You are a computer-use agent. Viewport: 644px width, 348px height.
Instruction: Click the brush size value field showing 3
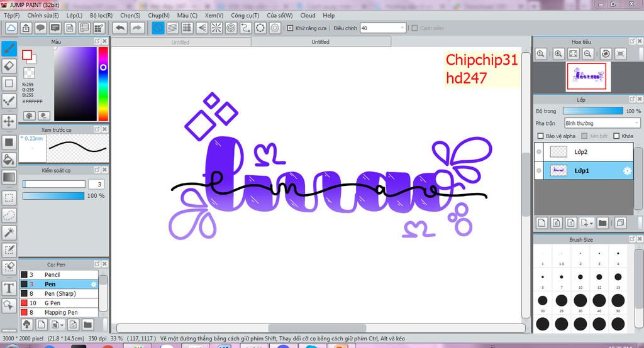96,184
